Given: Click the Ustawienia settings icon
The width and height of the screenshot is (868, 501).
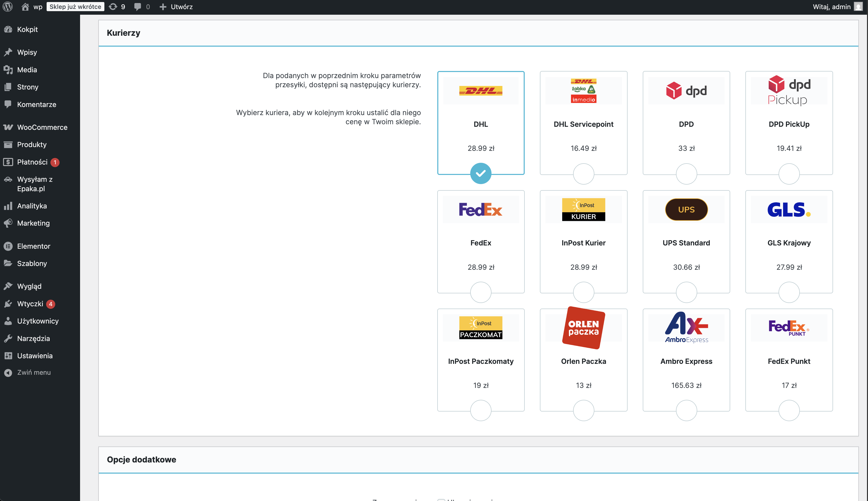Looking at the screenshot, I should coord(8,355).
